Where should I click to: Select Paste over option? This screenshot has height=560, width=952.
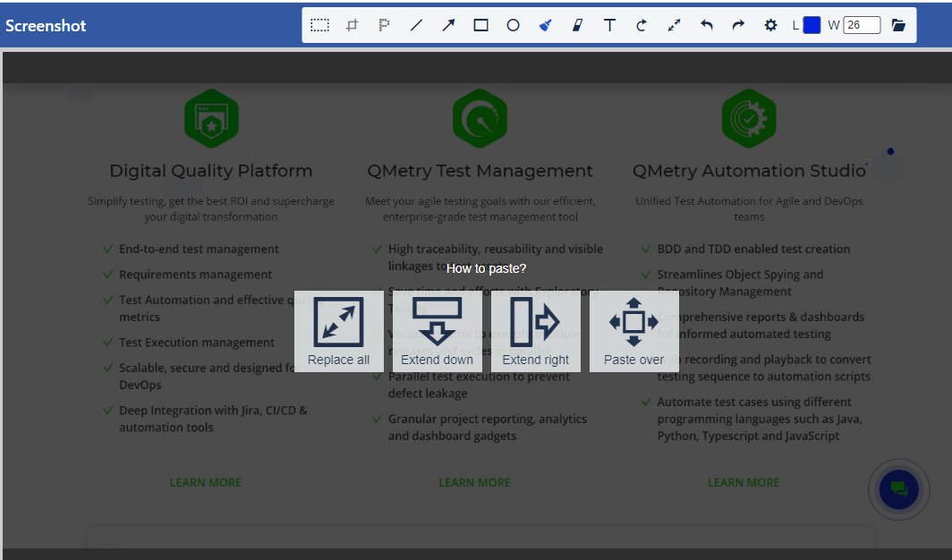[x=633, y=331]
